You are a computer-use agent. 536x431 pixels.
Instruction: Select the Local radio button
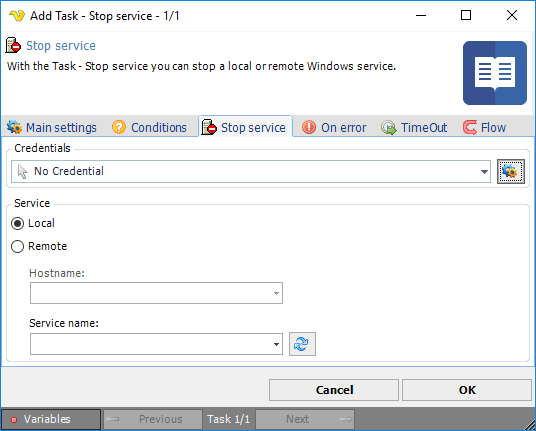coord(17,224)
